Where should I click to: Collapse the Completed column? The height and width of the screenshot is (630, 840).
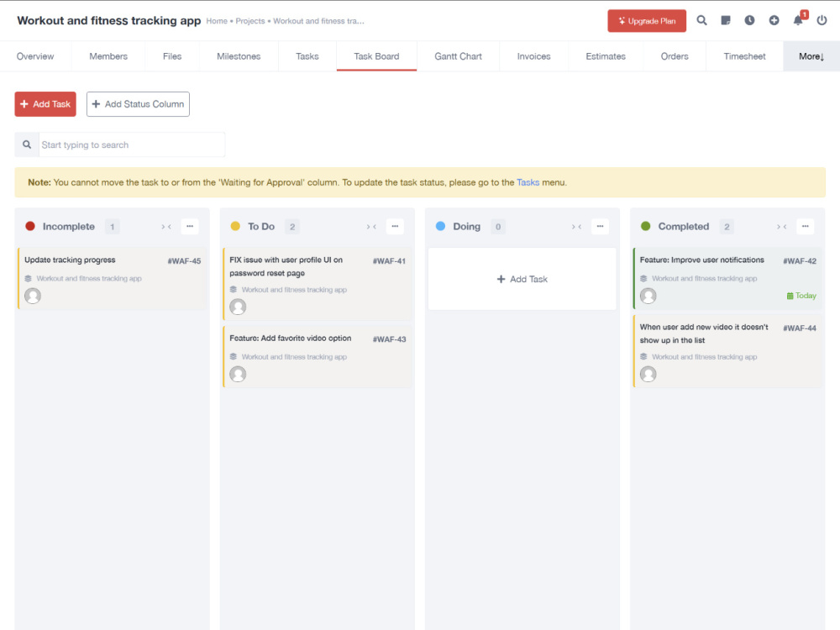[x=782, y=227]
